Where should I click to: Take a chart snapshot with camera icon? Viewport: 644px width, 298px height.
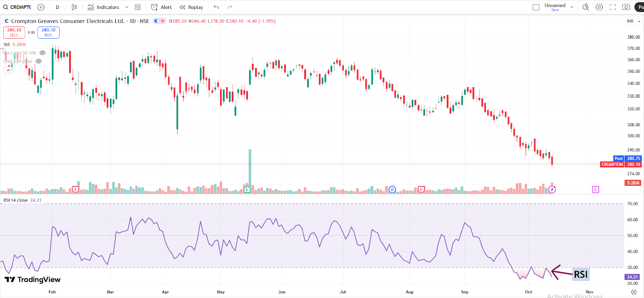coord(626,7)
